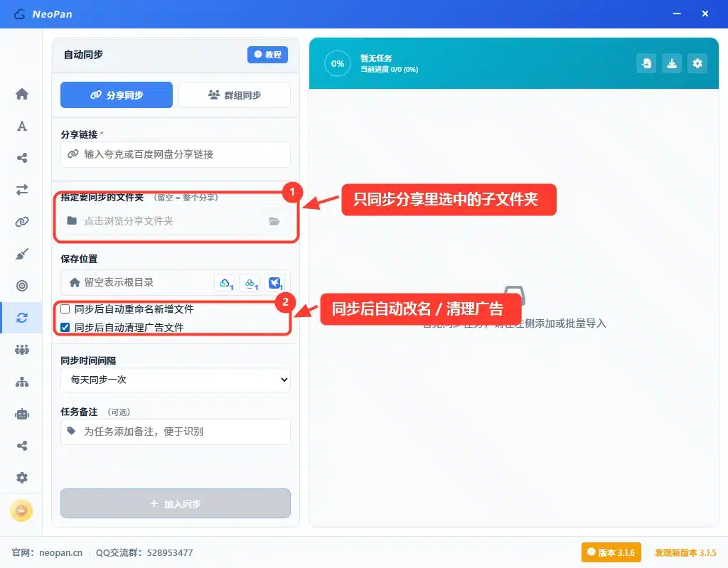The height and width of the screenshot is (568, 728).
Task: Click the user avatar in the sidebar
Action: tap(21, 510)
